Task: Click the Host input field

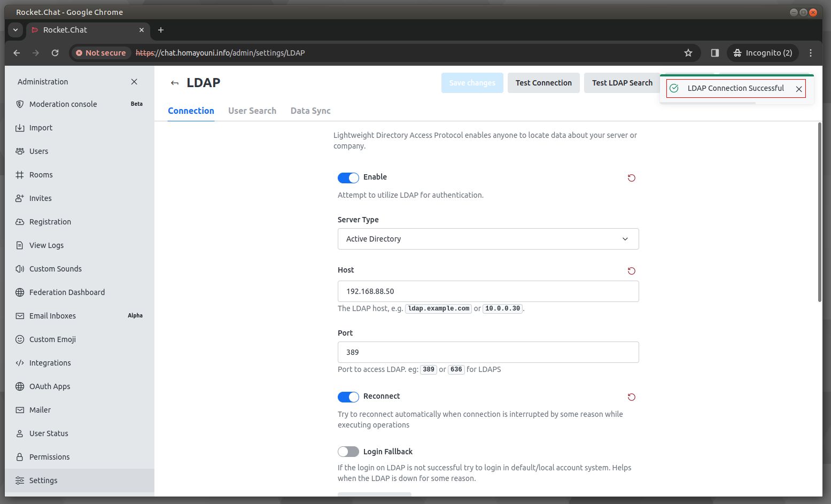Action: click(x=488, y=291)
